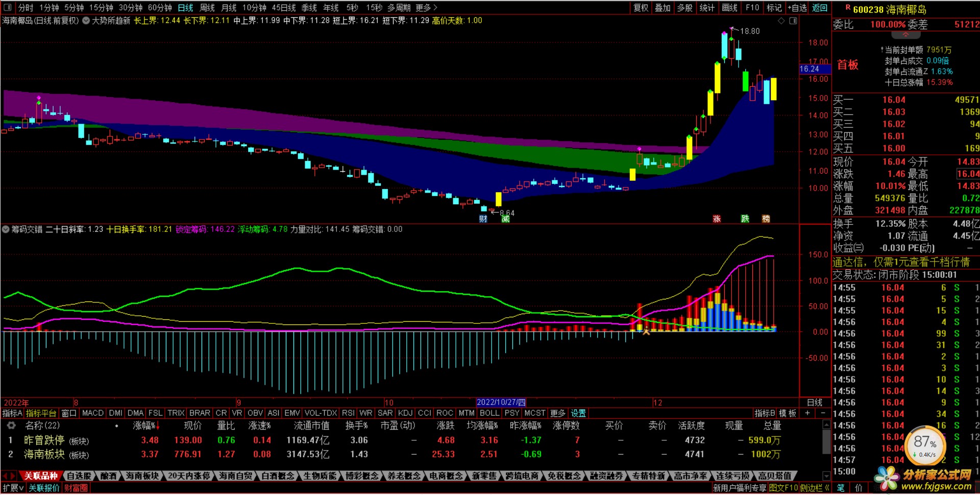Switch to the BOLL indicator

point(489,413)
